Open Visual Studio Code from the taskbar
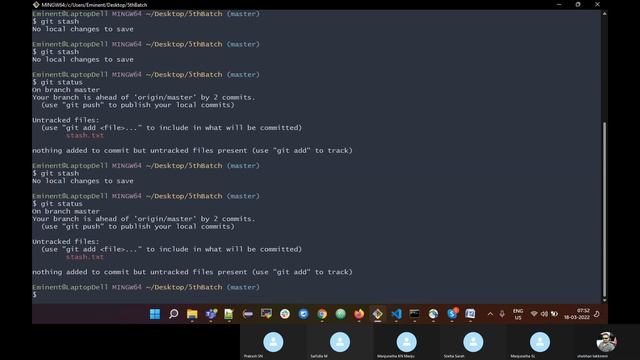Image resolution: width=640 pixels, height=360 pixels. (x=396, y=314)
